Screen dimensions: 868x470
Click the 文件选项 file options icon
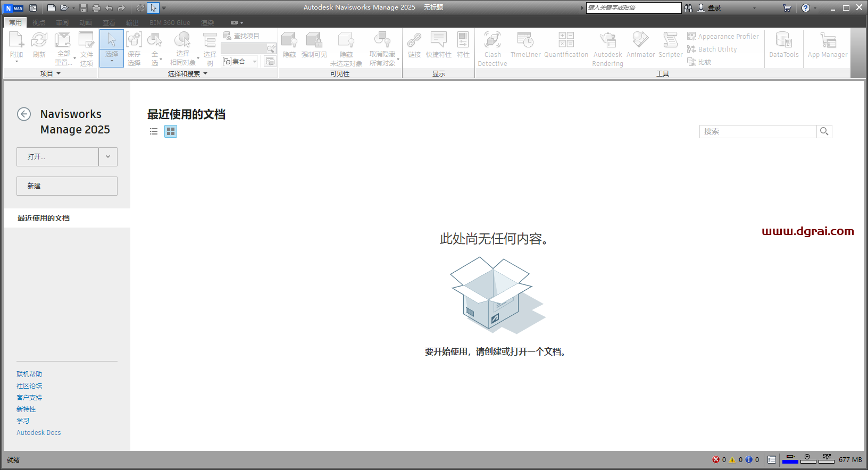point(86,40)
